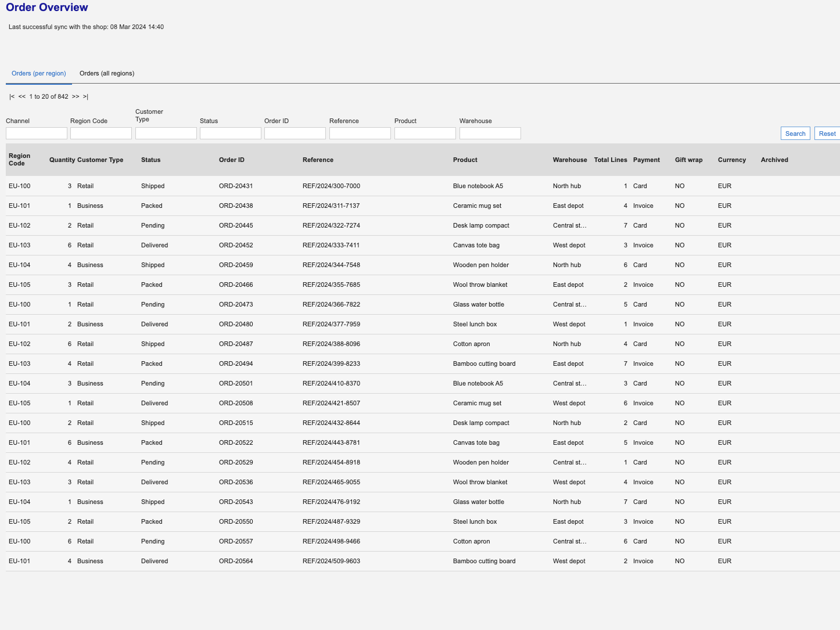Sort by Quantity column header
Image resolution: width=840 pixels, height=630 pixels.
pyautogui.click(x=62, y=160)
